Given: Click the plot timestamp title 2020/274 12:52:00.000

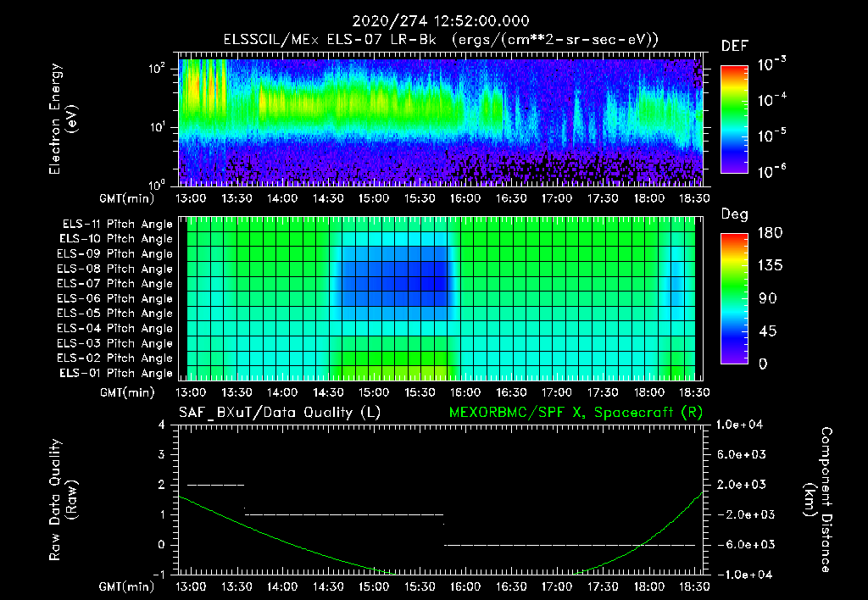Looking at the screenshot, I should 441,21.
